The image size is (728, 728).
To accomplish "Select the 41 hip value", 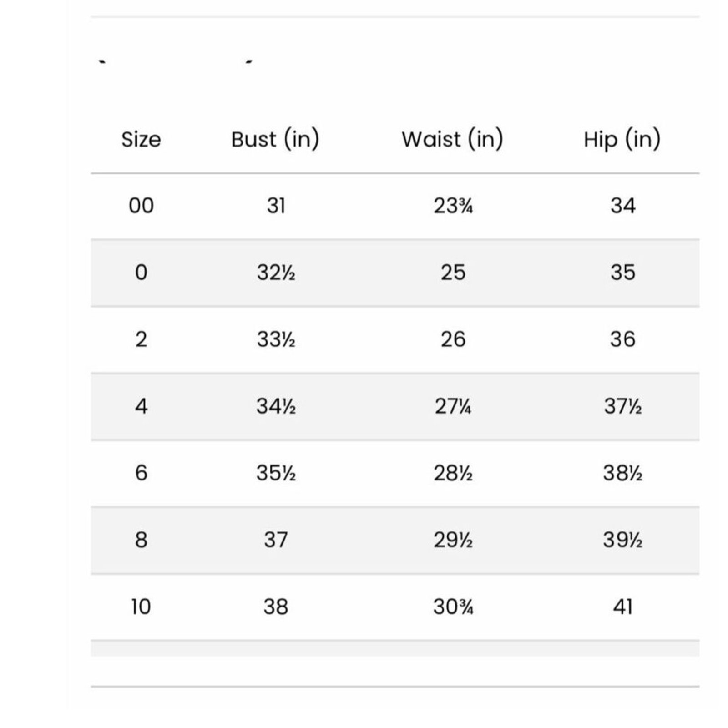I will click(622, 607).
